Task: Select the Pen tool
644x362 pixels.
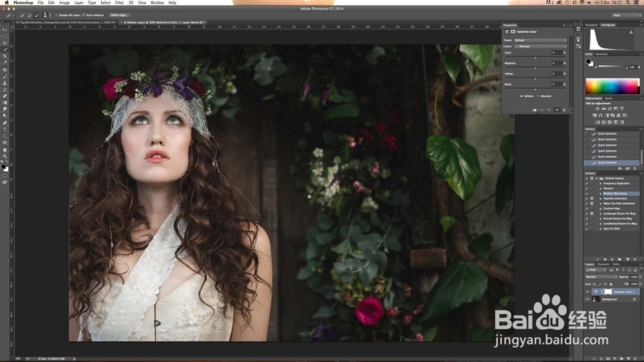Action: [5, 123]
